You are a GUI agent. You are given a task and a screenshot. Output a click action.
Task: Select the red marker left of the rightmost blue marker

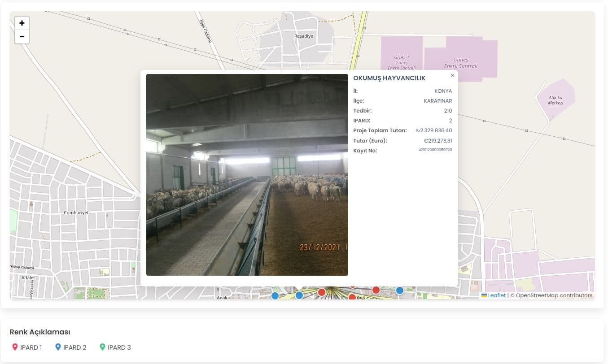click(376, 290)
